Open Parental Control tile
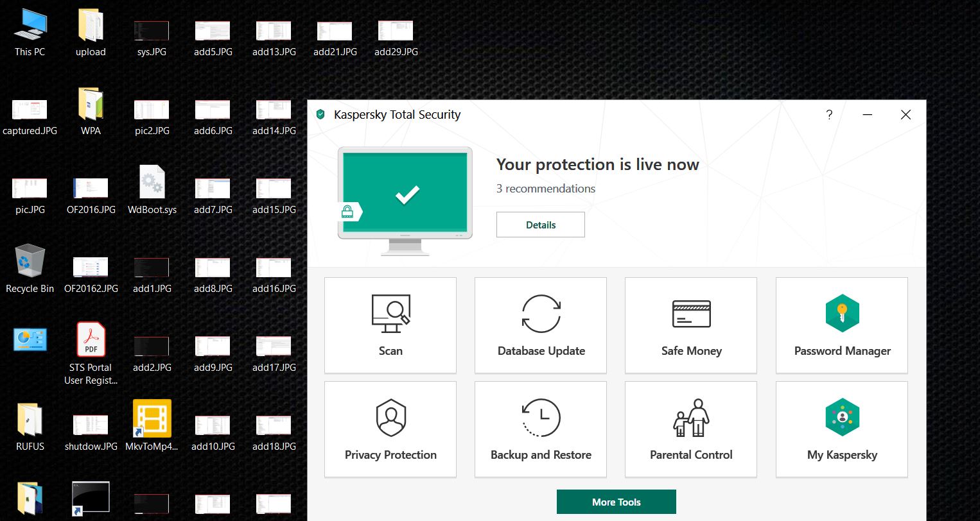Screen dimensions: 980x521 click(691, 429)
